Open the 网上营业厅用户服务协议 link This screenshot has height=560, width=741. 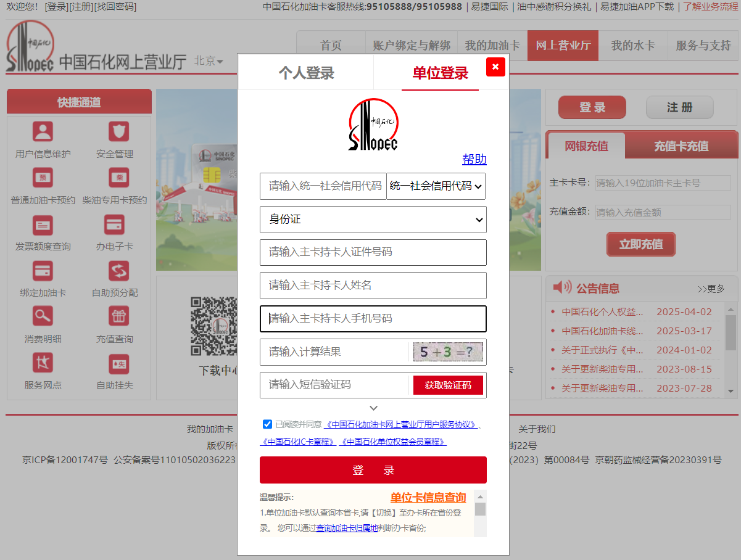(401, 424)
